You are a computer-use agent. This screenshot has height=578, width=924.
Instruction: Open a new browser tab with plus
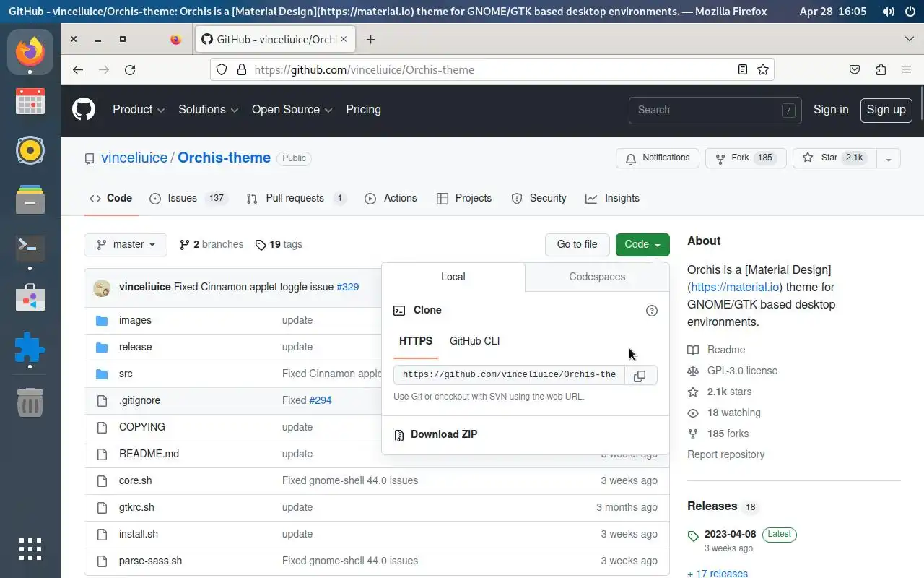370,40
